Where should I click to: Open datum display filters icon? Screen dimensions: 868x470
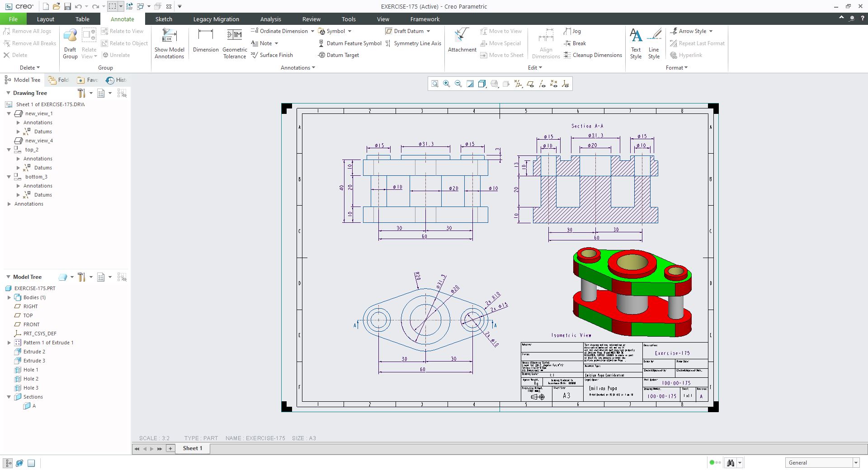(x=518, y=84)
